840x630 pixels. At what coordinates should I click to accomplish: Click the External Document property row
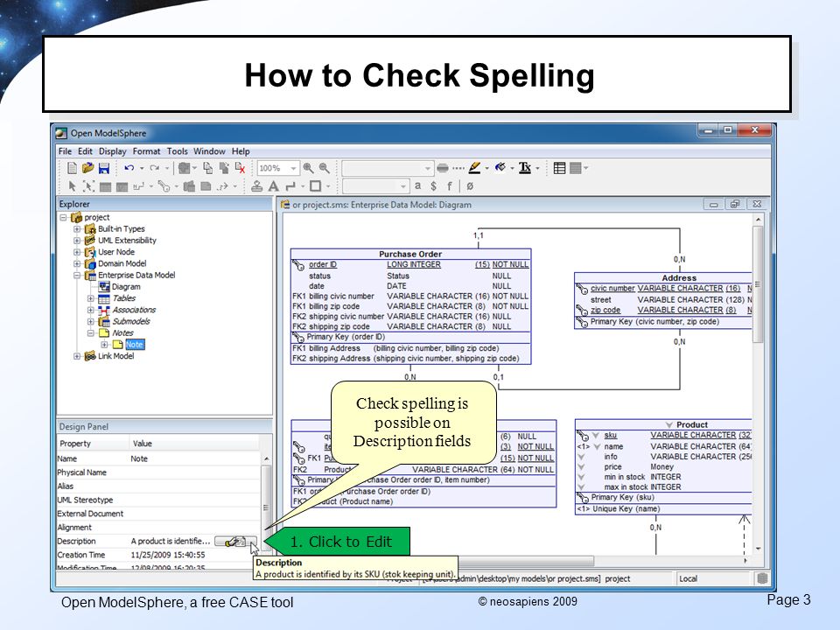coord(158,514)
